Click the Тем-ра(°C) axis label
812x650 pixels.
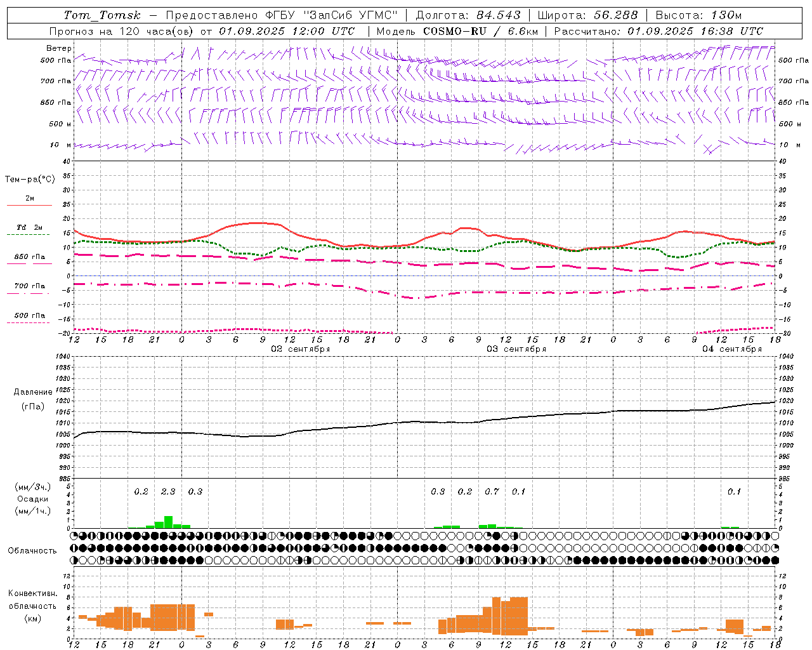(30, 180)
